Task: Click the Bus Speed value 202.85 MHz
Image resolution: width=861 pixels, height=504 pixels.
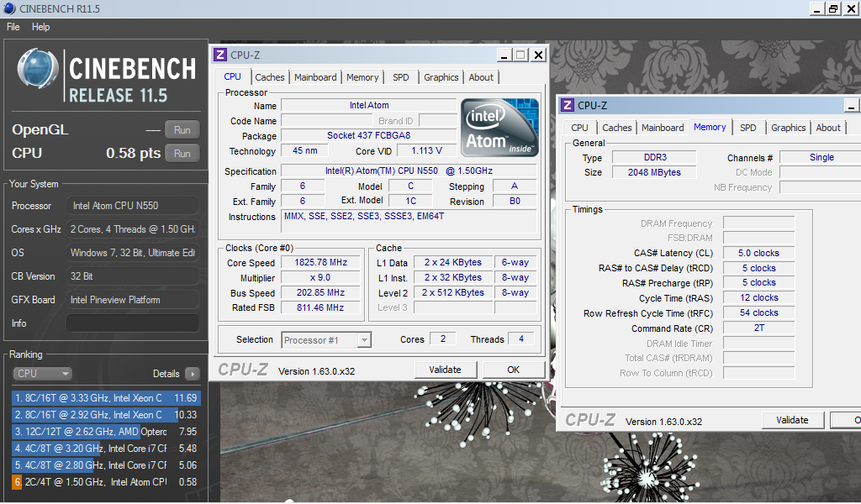Action: (x=320, y=293)
